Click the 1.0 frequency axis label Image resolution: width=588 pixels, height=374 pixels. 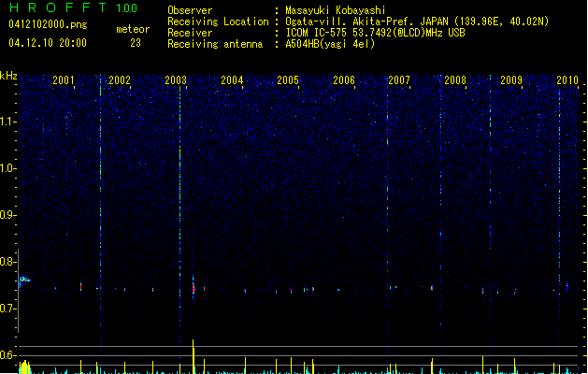click(8, 168)
